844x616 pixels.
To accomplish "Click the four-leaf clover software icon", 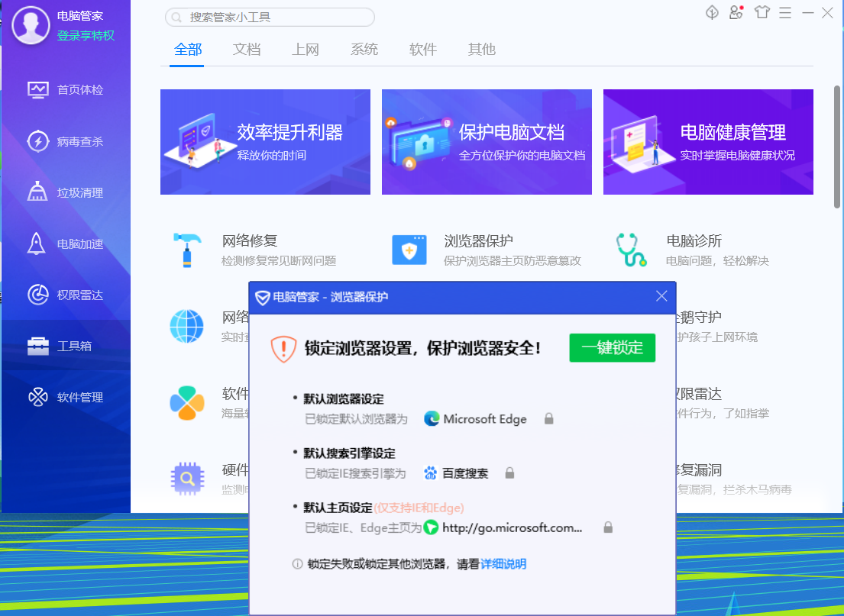I will point(187,402).
